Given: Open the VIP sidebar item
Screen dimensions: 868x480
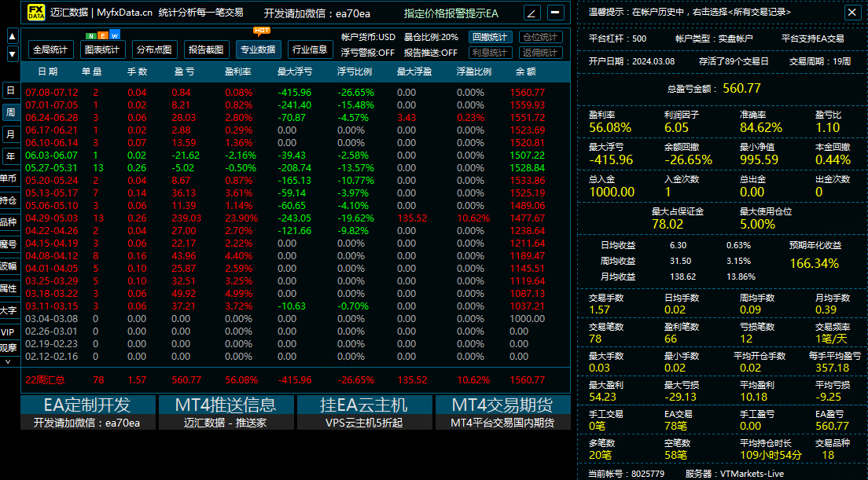Looking at the screenshot, I should 8,332.
